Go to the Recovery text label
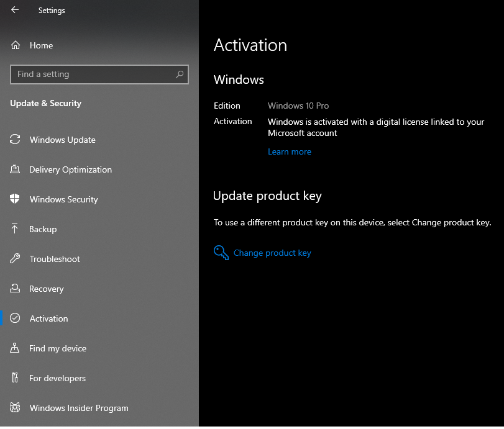Screen dimensions: 504x429 (x=46, y=289)
